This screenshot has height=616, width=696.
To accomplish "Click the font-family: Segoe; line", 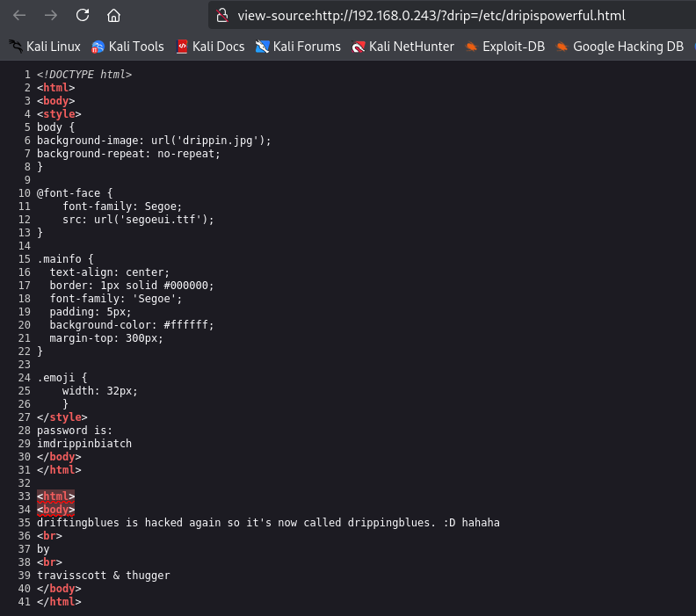I will click(122, 207).
